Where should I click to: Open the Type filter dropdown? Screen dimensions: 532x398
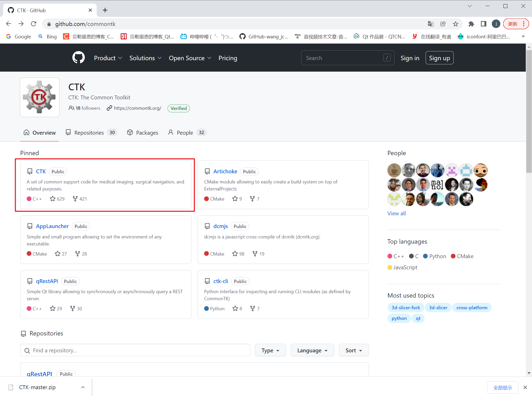270,350
